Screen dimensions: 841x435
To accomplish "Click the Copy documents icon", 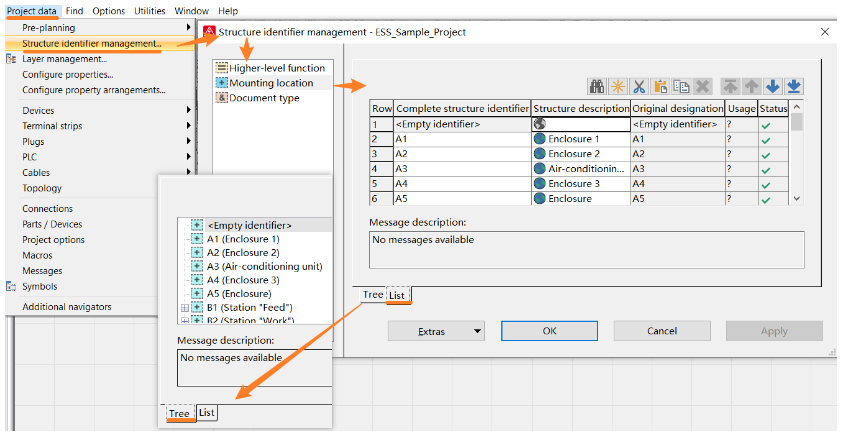I will pos(681,86).
